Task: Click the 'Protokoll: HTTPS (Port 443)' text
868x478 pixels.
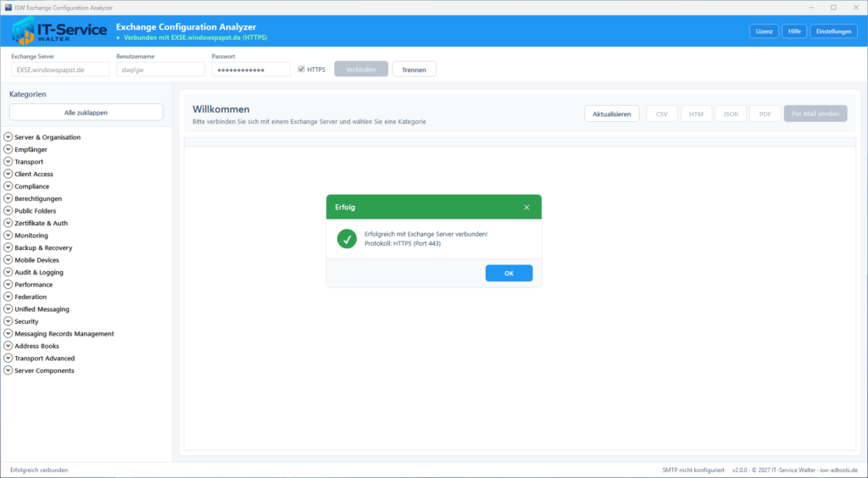Action: pyautogui.click(x=403, y=243)
